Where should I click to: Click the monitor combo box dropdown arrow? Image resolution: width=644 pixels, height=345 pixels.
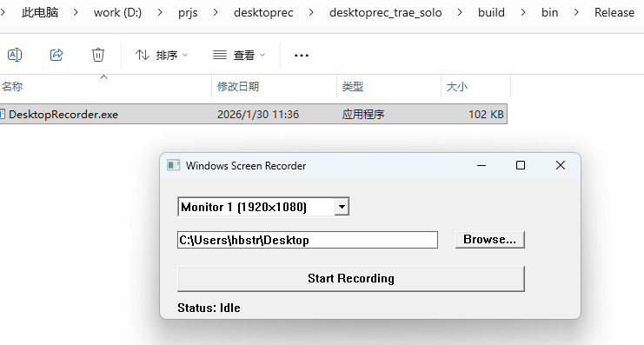342,207
